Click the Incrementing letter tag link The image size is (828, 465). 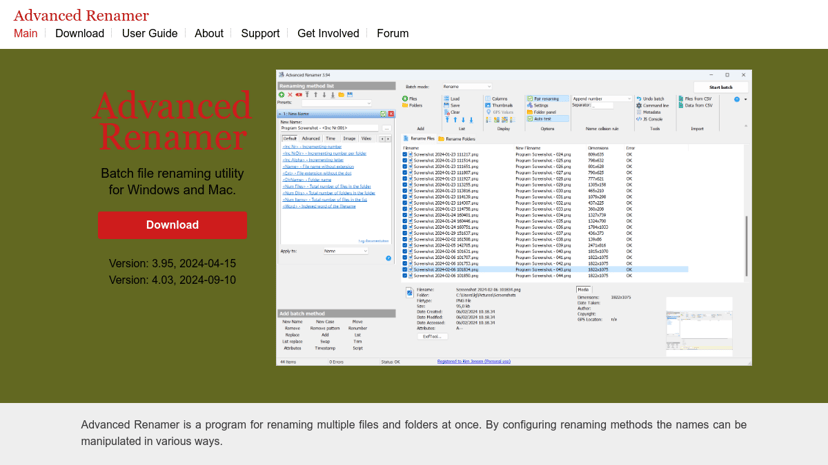point(313,160)
